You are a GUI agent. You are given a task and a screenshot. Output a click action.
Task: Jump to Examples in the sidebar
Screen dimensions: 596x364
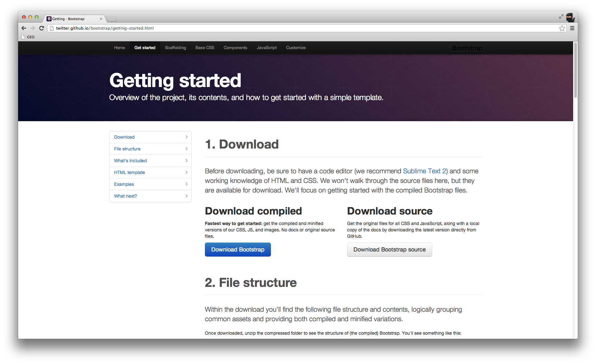(150, 184)
